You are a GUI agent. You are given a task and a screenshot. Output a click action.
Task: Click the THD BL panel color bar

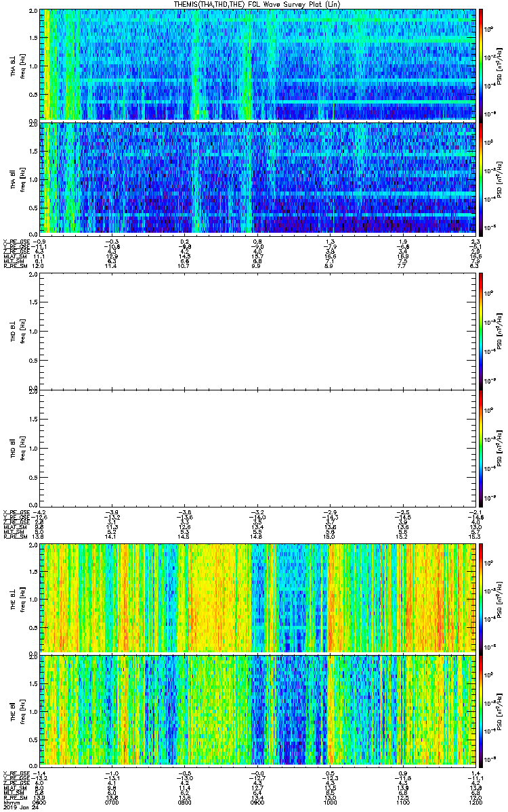click(x=481, y=330)
